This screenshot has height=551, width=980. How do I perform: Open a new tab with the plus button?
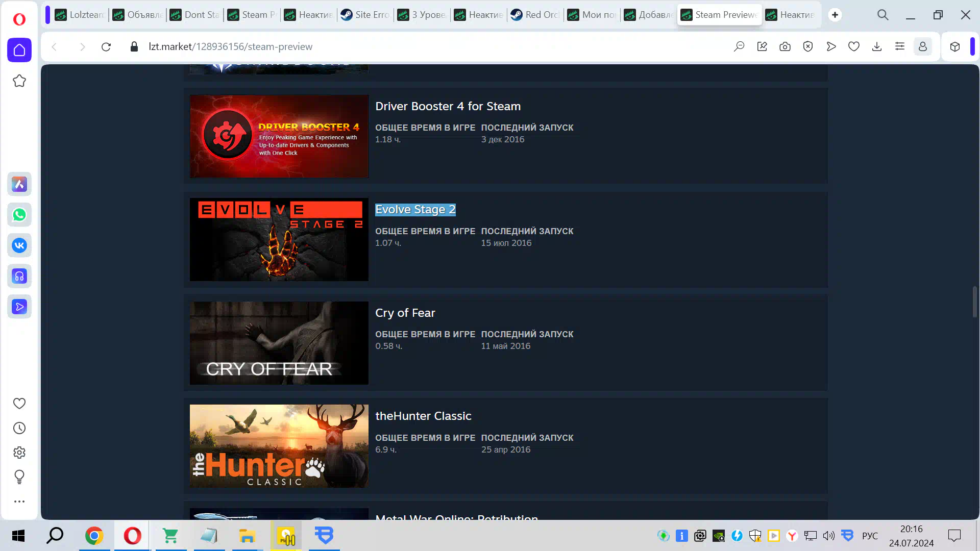[835, 15]
